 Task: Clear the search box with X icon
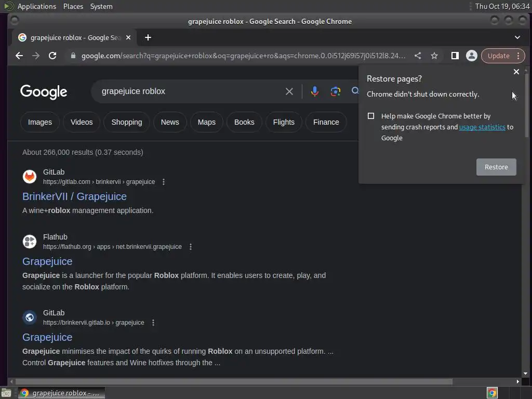coord(289,91)
